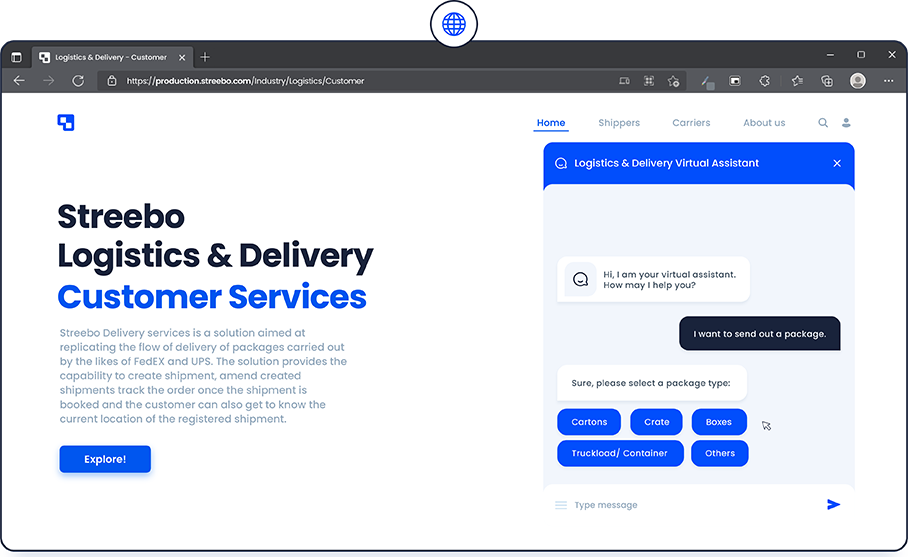
Task: Go to the Shippers page
Action: pyautogui.click(x=619, y=123)
